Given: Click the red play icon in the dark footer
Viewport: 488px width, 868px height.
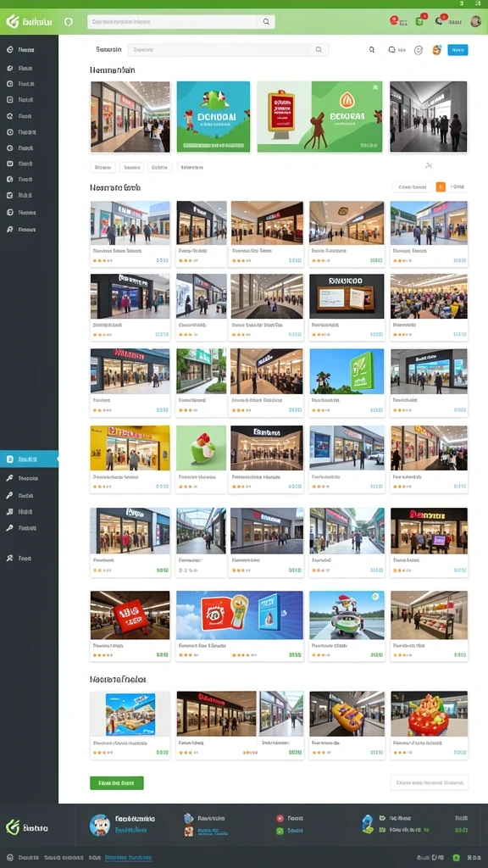Looking at the screenshot, I should (280, 818).
